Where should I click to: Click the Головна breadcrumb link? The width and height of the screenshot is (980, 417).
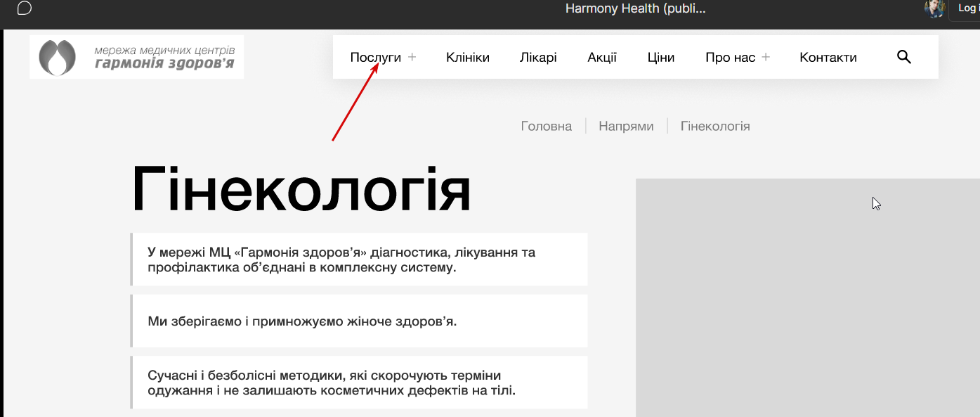tap(547, 127)
